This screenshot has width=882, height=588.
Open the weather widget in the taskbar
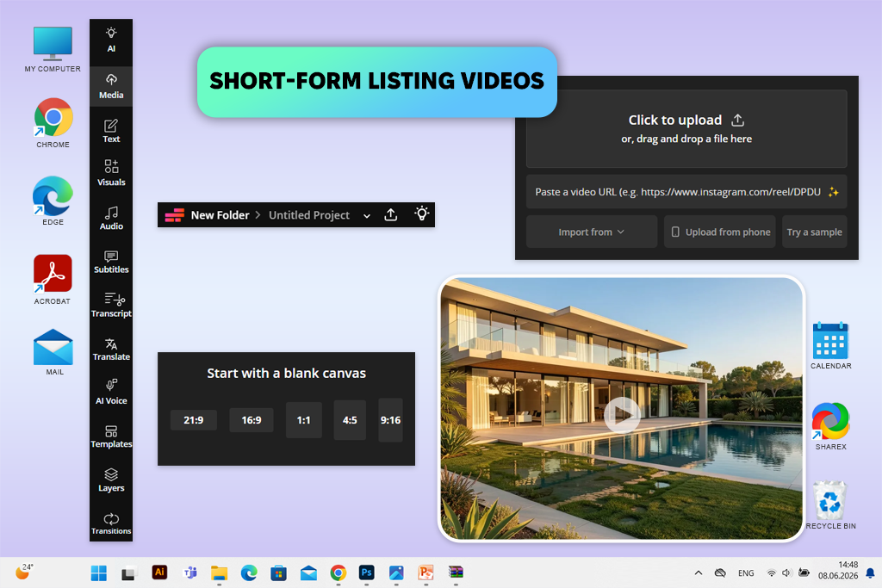click(23, 571)
